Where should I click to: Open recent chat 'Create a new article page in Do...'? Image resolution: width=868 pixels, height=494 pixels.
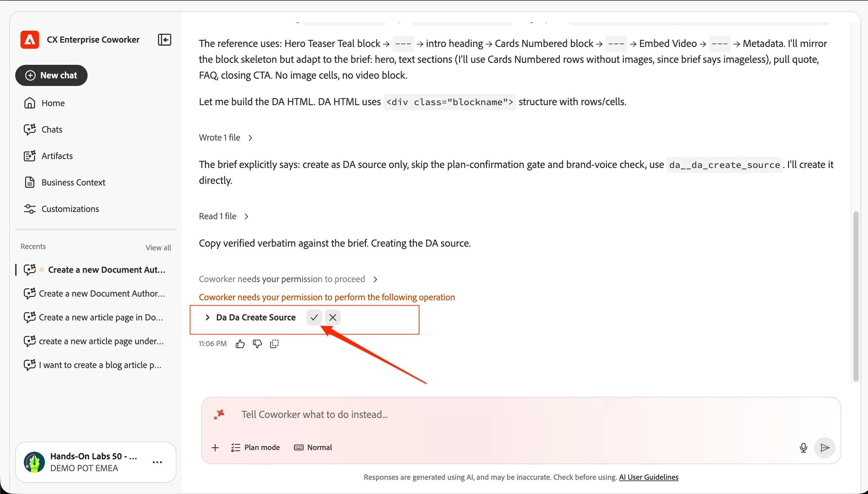coord(96,317)
